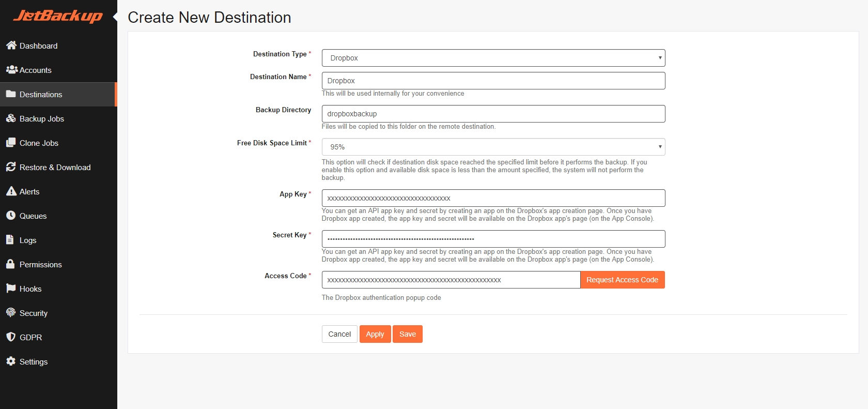Image resolution: width=868 pixels, height=409 pixels.
Task: Click the Permissions lock icon
Action: [x=10, y=264]
